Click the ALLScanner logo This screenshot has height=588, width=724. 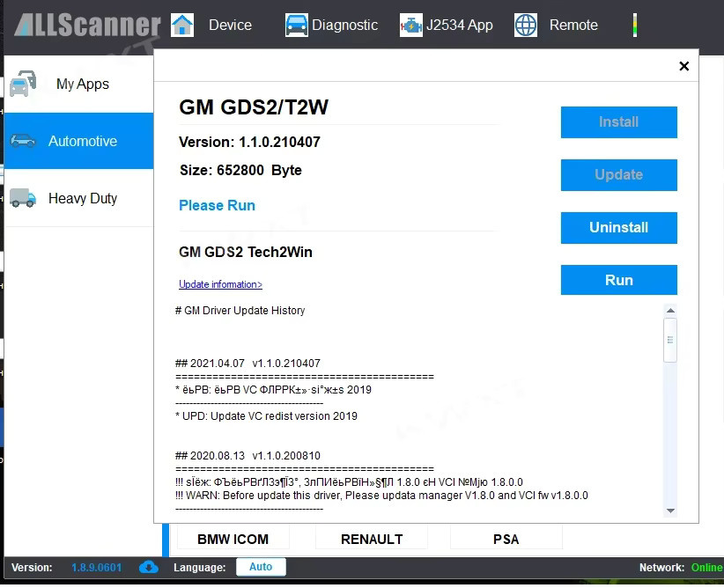click(x=87, y=25)
